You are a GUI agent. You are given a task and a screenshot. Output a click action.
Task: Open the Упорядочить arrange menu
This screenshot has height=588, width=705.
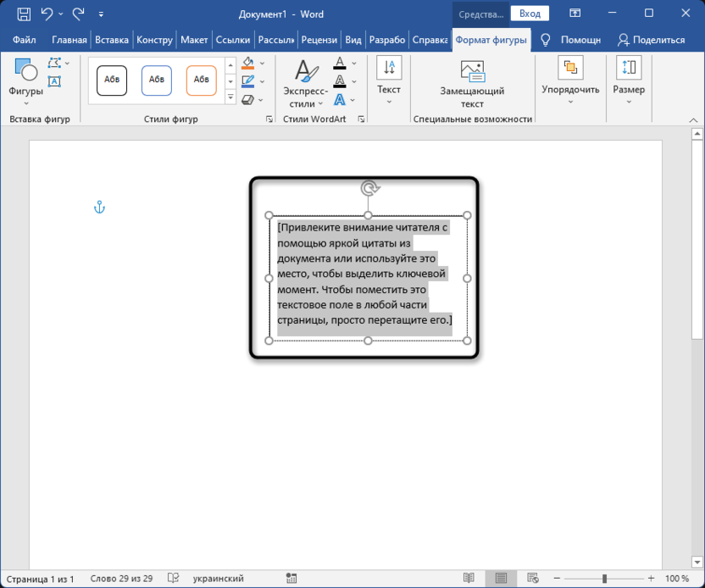570,81
